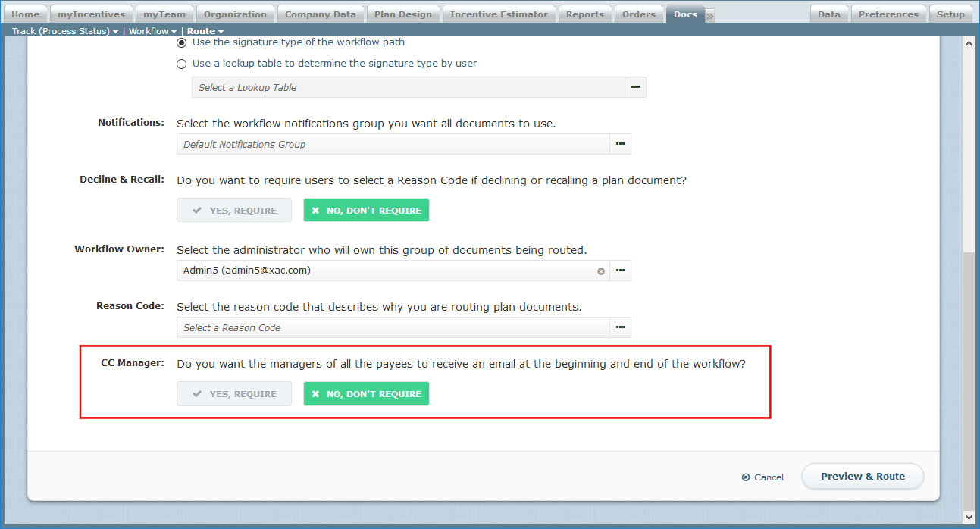Screen dimensions: 980x529
Task: Click the double-arrow more tabs icon
Action: point(710,15)
